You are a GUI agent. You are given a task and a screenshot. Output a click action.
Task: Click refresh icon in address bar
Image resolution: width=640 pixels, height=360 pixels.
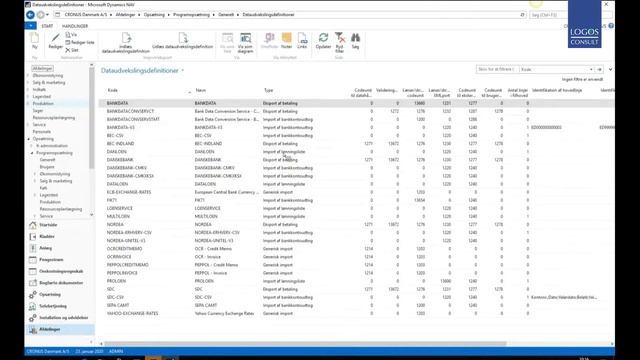pyautogui.click(x=522, y=15)
